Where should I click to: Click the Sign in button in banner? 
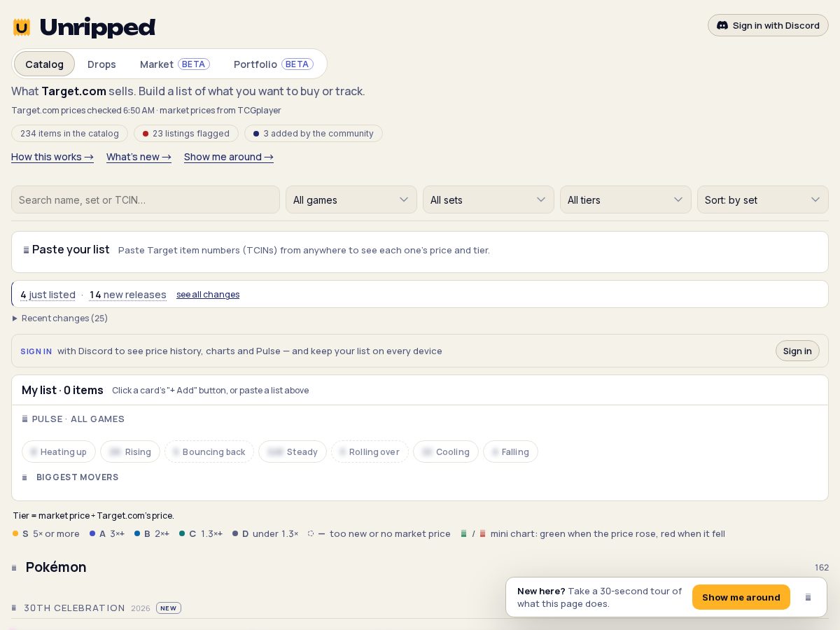(x=797, y=351)
